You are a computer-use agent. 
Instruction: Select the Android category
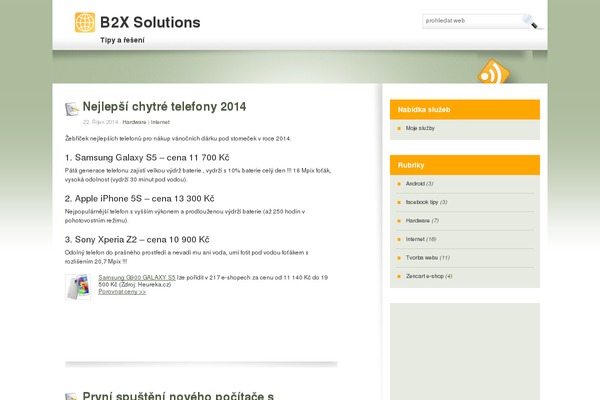pyautogui.click(x=415, y=184)
